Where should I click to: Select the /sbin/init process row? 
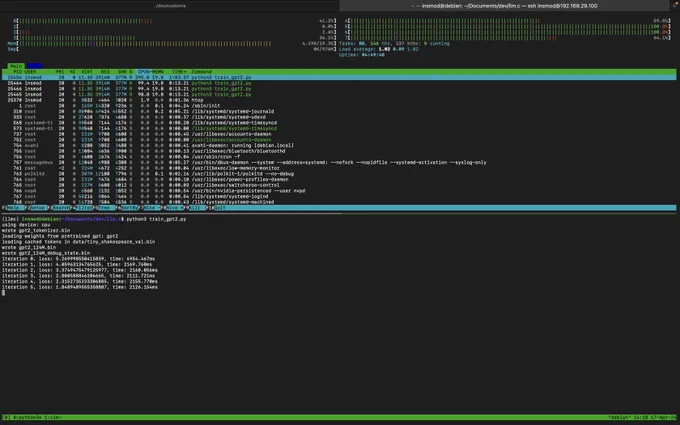point(339,105)
